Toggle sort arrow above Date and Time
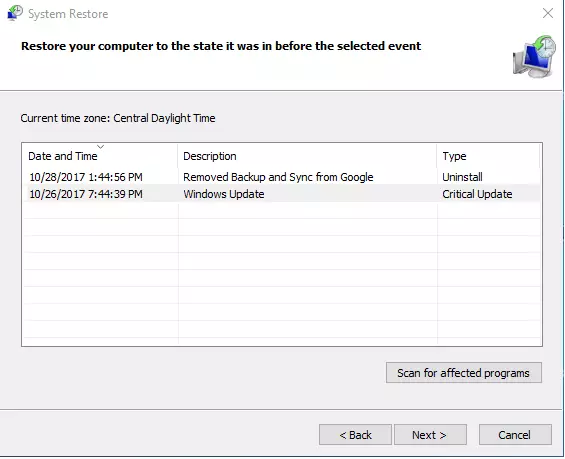 coord(101,147)
